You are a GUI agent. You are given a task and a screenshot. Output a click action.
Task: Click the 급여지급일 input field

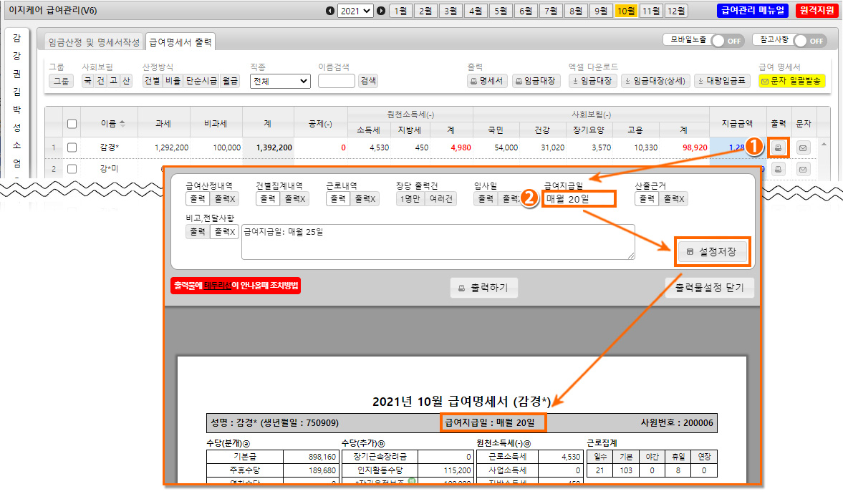[579, 199]
